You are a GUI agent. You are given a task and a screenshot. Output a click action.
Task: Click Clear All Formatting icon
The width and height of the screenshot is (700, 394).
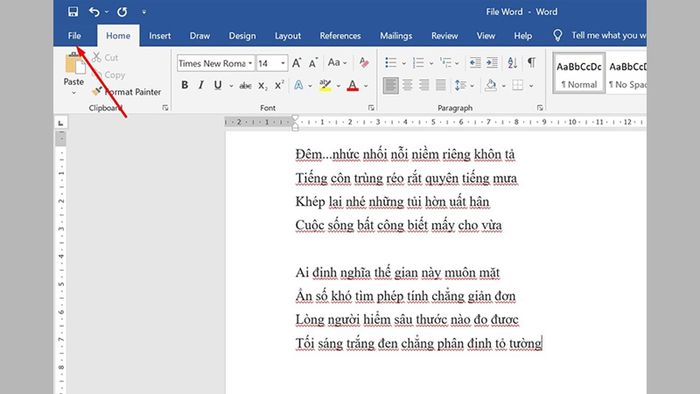click(x=364, y=63)
